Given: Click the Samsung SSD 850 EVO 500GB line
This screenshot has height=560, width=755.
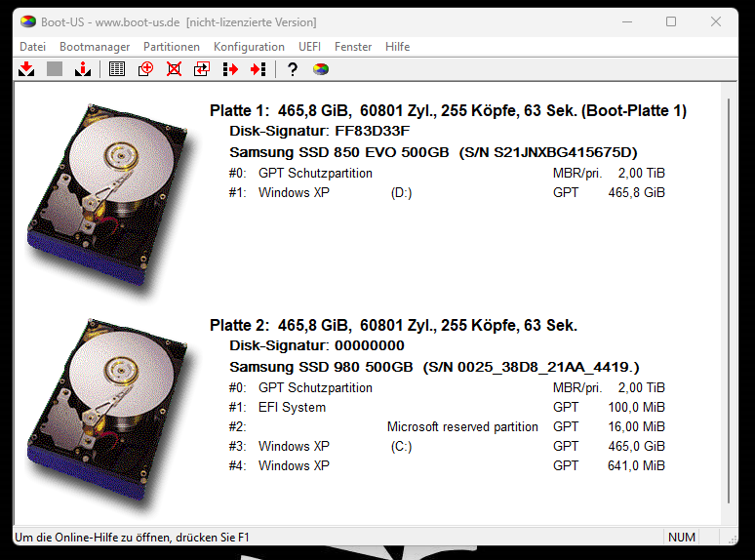Looking at the screenshot, I should point(433,152).
